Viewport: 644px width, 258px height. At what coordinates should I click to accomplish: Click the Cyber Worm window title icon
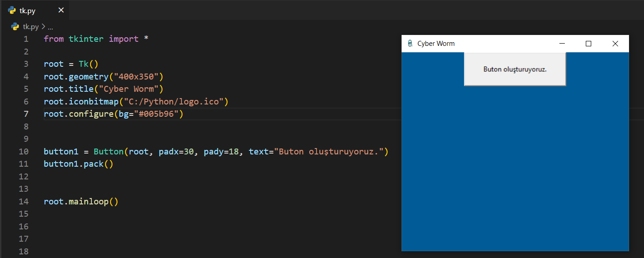pyautogui.click(x=410, y=44)
